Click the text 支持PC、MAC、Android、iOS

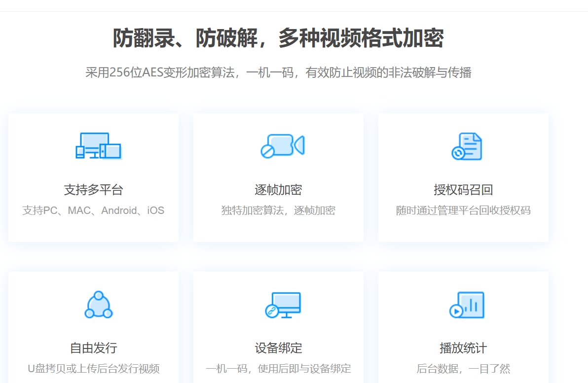(93, 210)
